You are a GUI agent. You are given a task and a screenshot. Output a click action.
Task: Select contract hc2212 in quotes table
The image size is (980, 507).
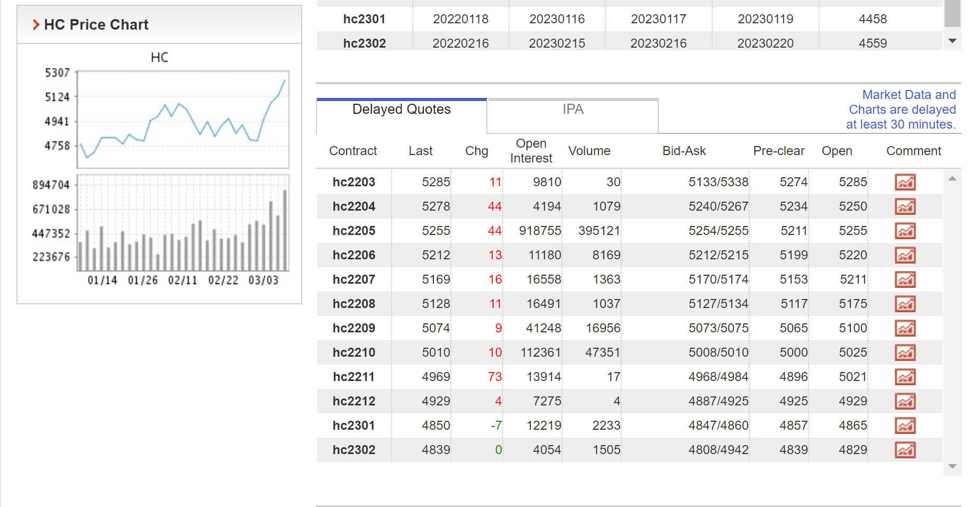[354, 401]
